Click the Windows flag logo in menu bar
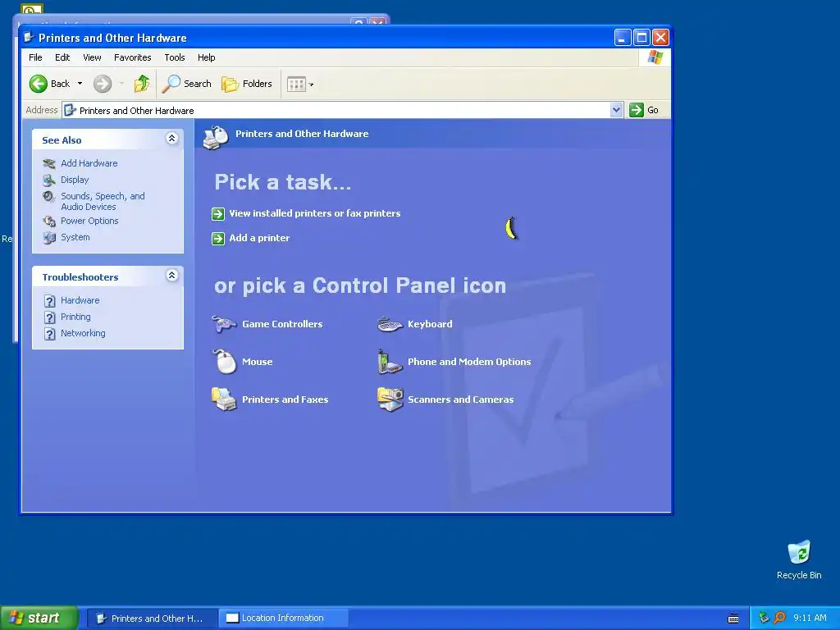 [x=655, y=57]
